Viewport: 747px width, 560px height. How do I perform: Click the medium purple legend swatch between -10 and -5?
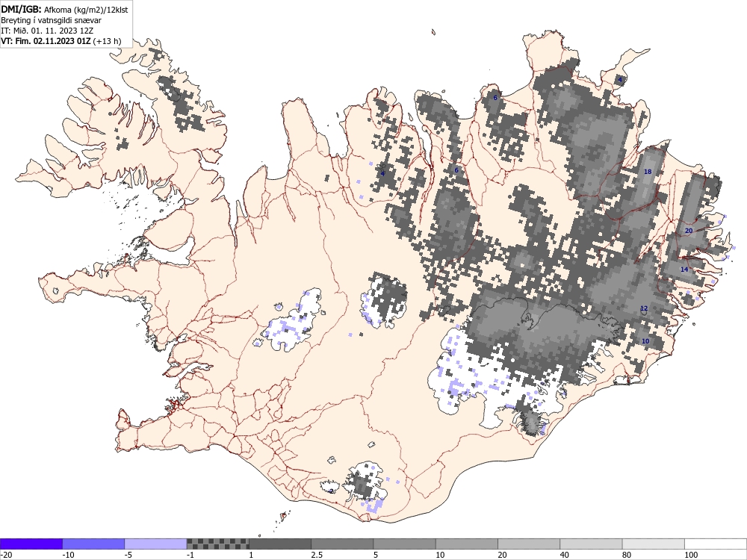93,544
